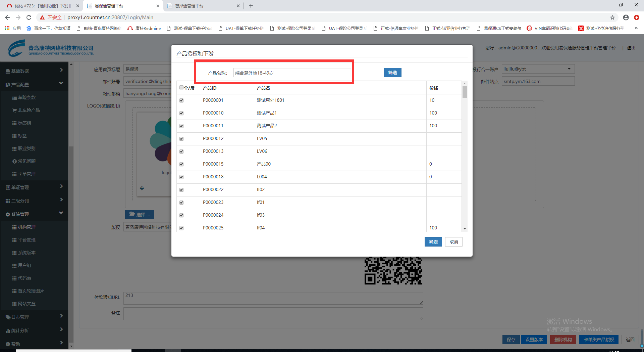This screenshot has height=352, width=644.
Task: Open the 测试意外1801 product link
Action: click(270, 100)
